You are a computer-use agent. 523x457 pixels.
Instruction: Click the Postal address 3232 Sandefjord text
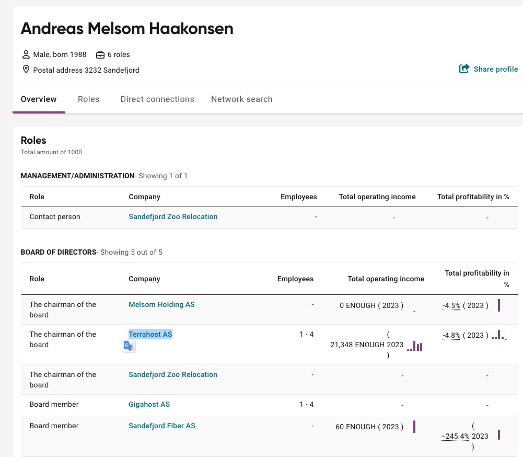click(86, 70)
